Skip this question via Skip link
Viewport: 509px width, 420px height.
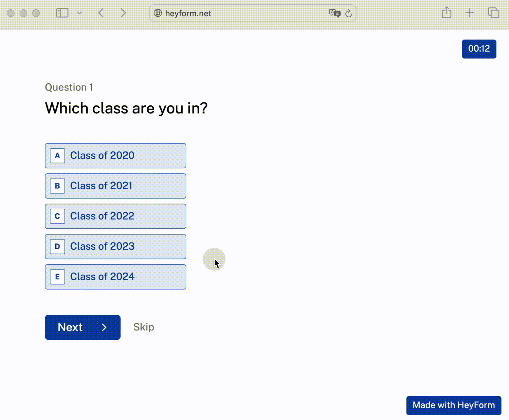coord(144,327)
